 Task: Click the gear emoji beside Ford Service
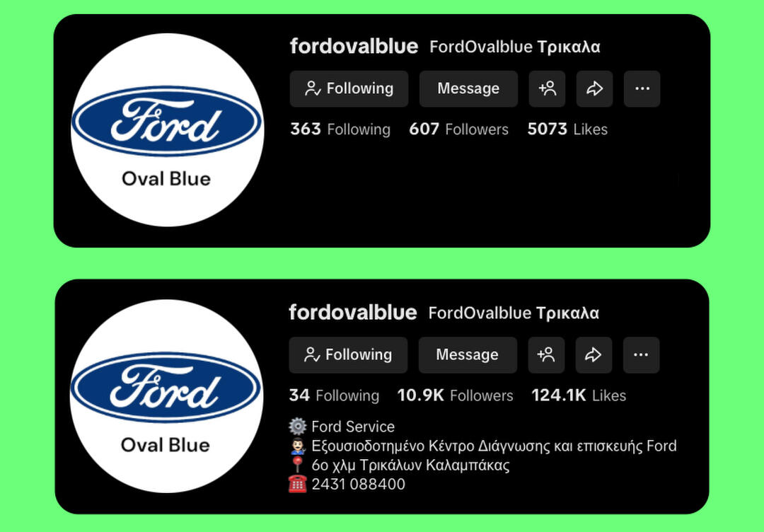pyautogui.click(x=297, y=427)
